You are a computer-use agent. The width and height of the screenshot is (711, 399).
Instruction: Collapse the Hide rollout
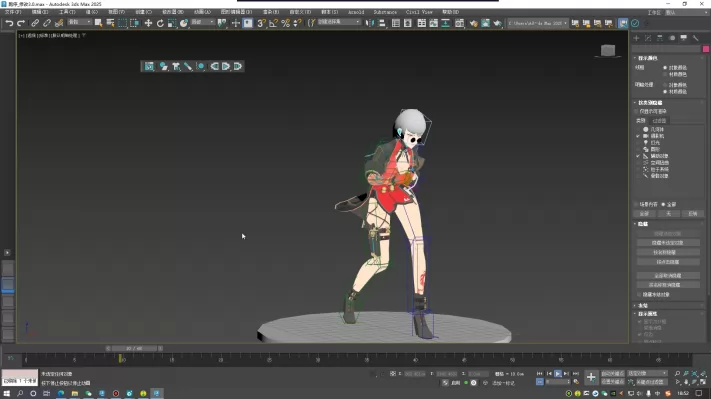coord(642,224)
